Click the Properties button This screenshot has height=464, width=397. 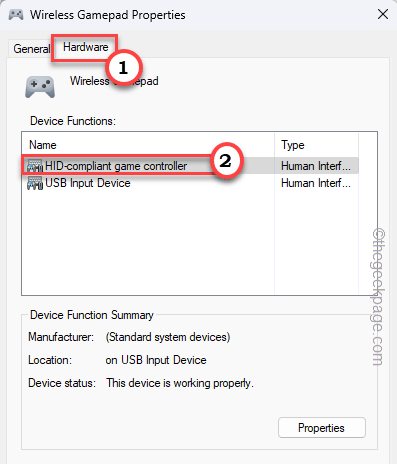coord(322,428)
